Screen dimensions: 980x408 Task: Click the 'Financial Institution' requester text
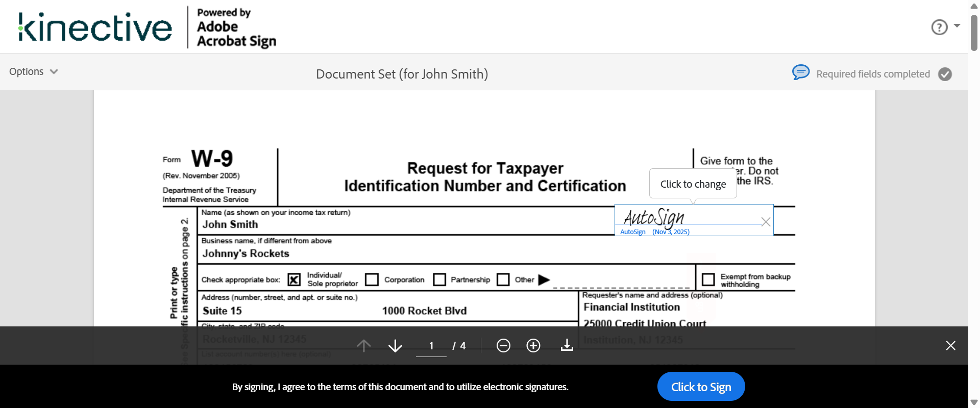[x=632, y=307]
